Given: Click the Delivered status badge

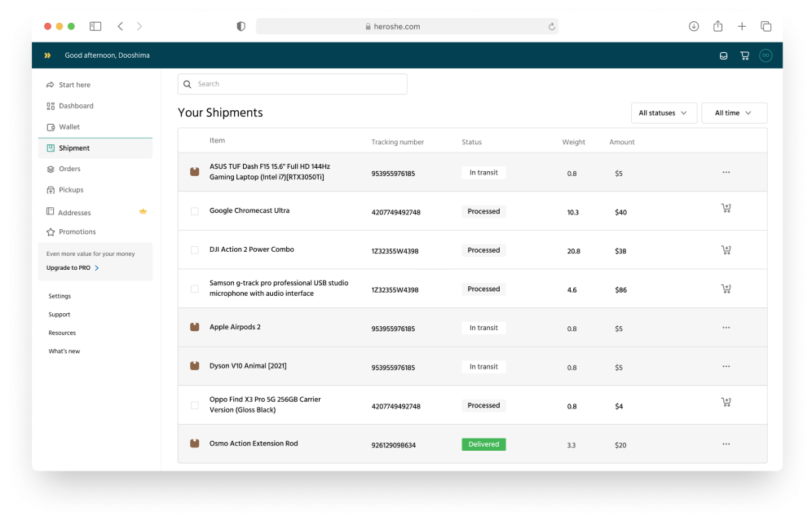Looking at the screenshot, I should pos(483,444).
